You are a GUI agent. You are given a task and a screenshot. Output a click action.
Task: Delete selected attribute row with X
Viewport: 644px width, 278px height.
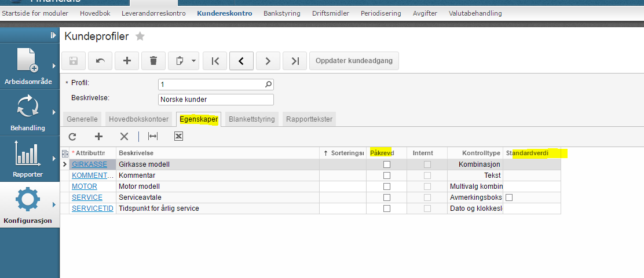[124, 136]
